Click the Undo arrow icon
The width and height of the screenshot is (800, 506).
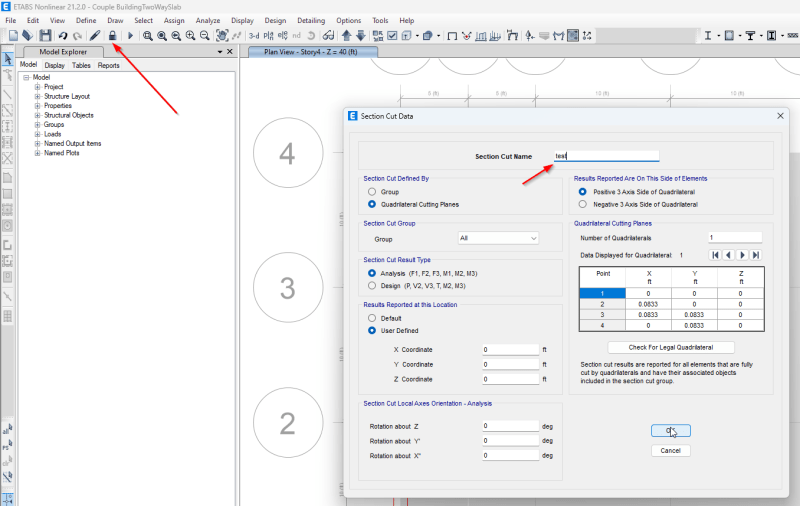tap(63, 36)
